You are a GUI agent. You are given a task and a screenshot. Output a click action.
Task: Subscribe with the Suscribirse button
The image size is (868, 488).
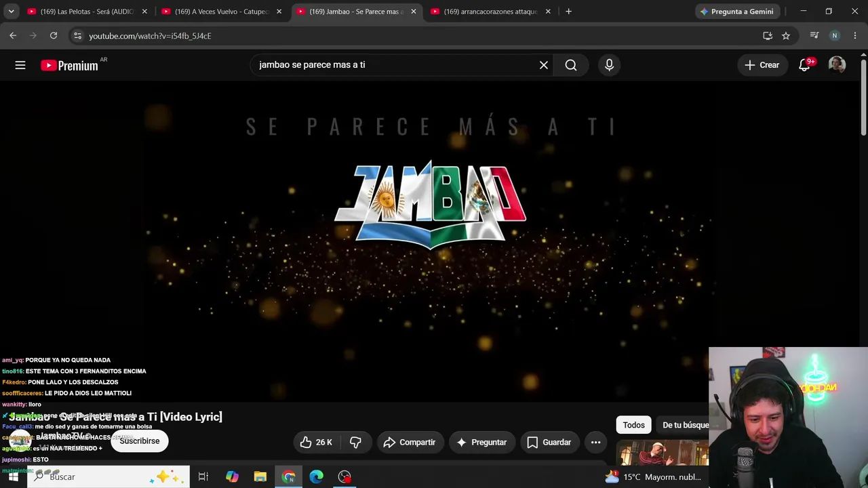click(140, 441)
